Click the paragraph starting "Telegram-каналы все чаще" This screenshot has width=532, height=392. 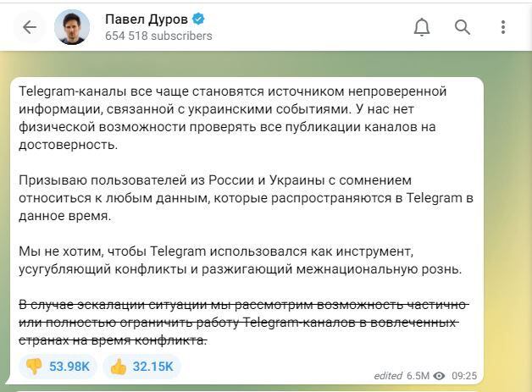[232, 118]
